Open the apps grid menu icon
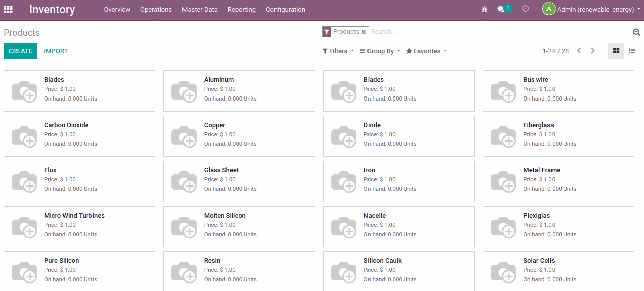Screen dimensions: 644x291 coord(8,9)
